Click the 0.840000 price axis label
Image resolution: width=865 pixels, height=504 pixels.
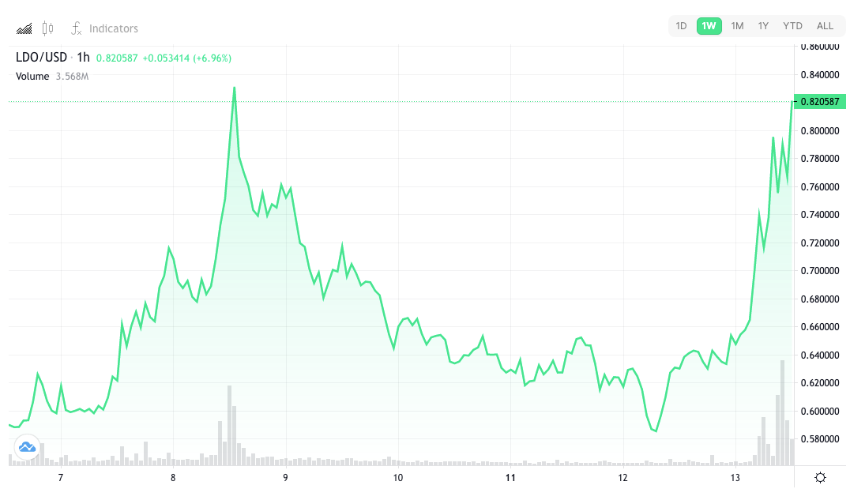point(820,75)
